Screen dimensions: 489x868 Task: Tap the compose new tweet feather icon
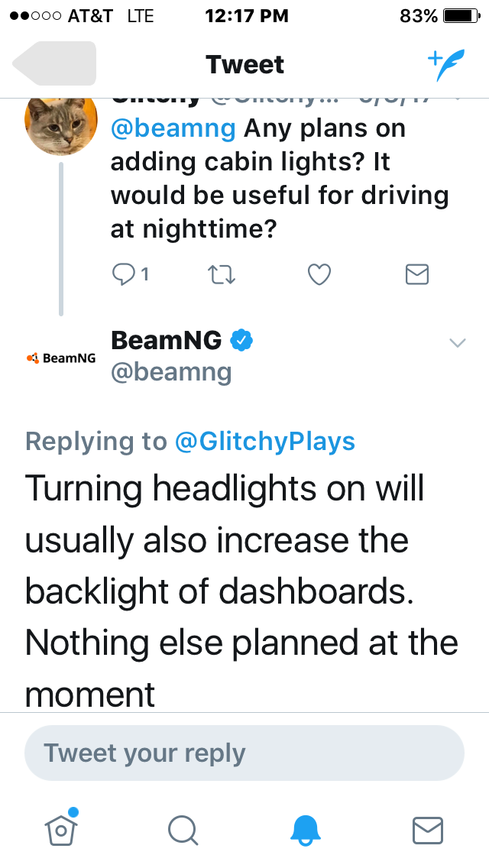[x=445, y=65]
